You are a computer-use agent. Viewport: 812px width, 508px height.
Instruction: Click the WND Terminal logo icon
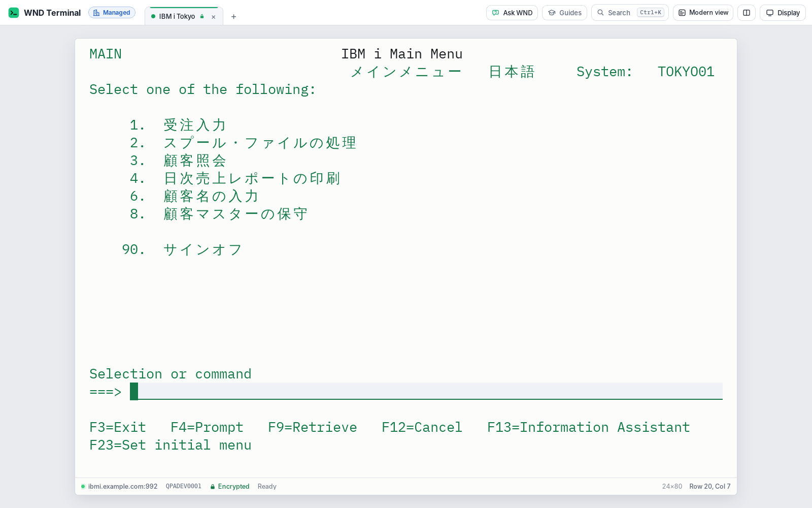[14, 13]
